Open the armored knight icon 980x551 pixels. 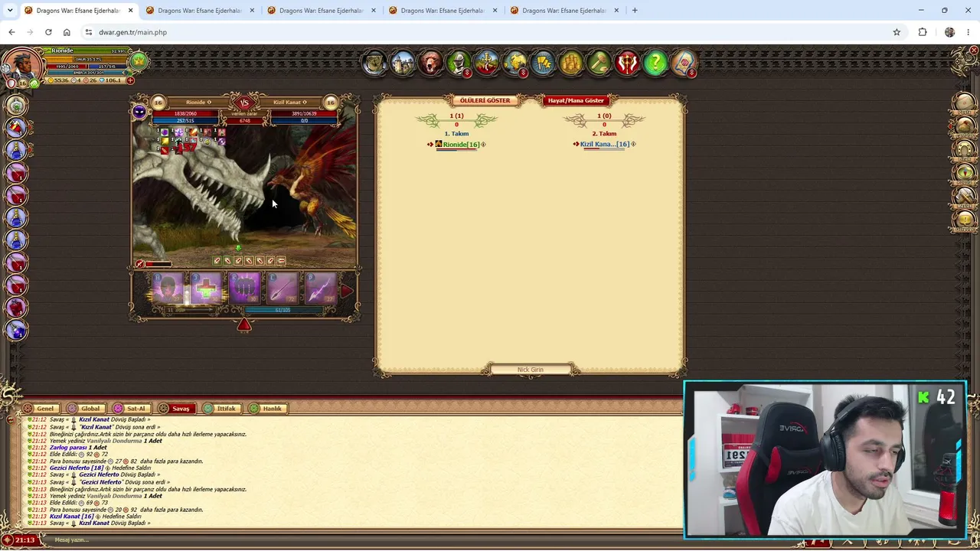click(459, 63)
